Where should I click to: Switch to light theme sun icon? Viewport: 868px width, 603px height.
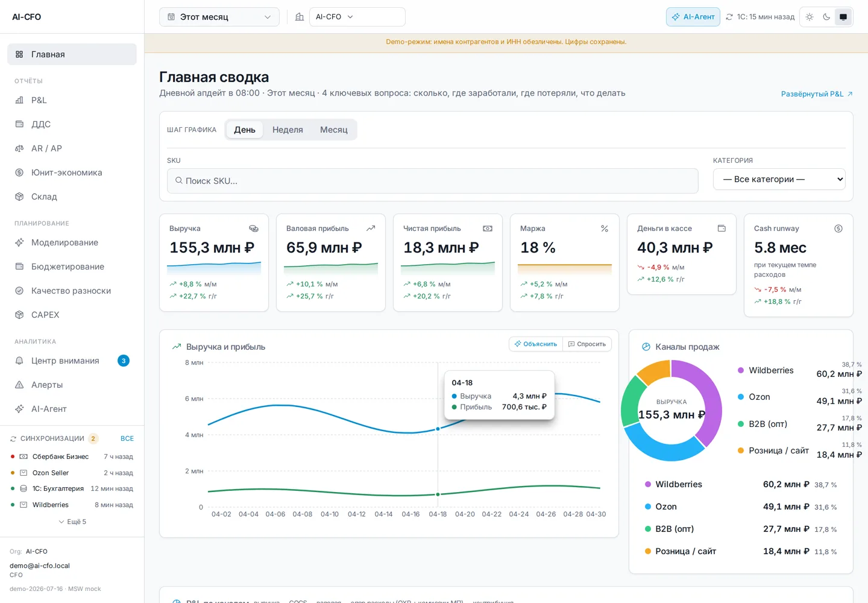tap(810, 17)
